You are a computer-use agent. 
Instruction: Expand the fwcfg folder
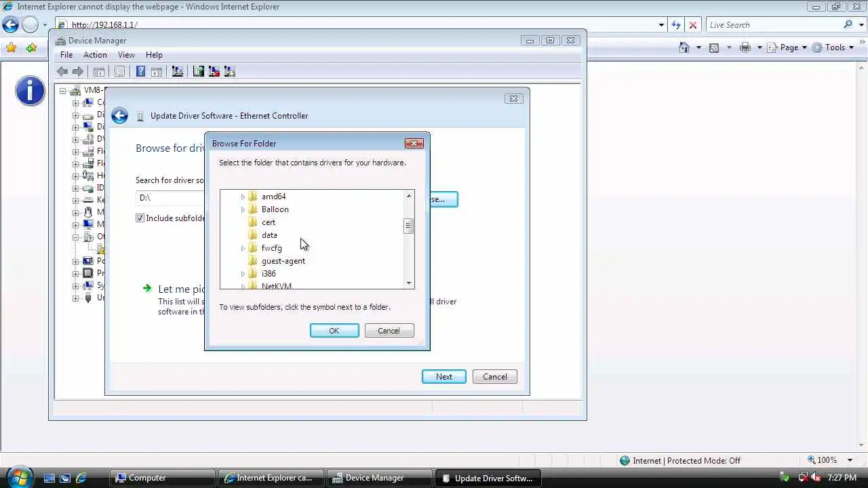pos(243,248)
